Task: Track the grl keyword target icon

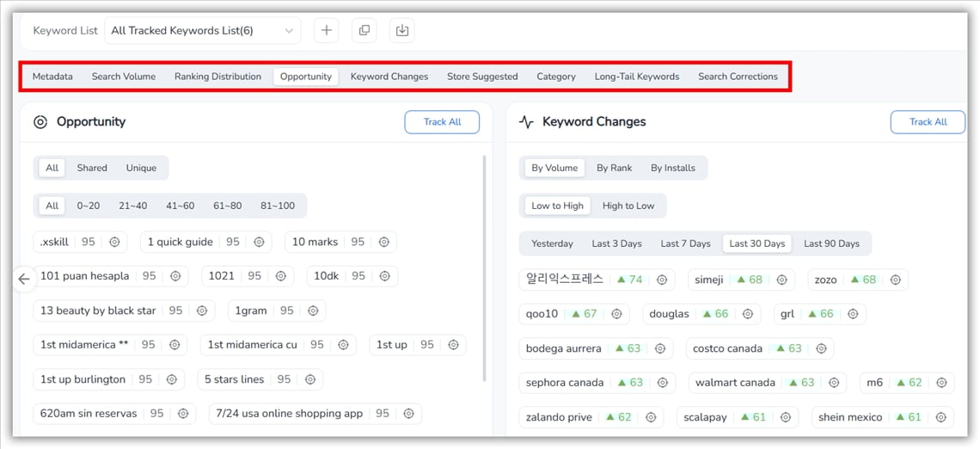Action: 853,314
